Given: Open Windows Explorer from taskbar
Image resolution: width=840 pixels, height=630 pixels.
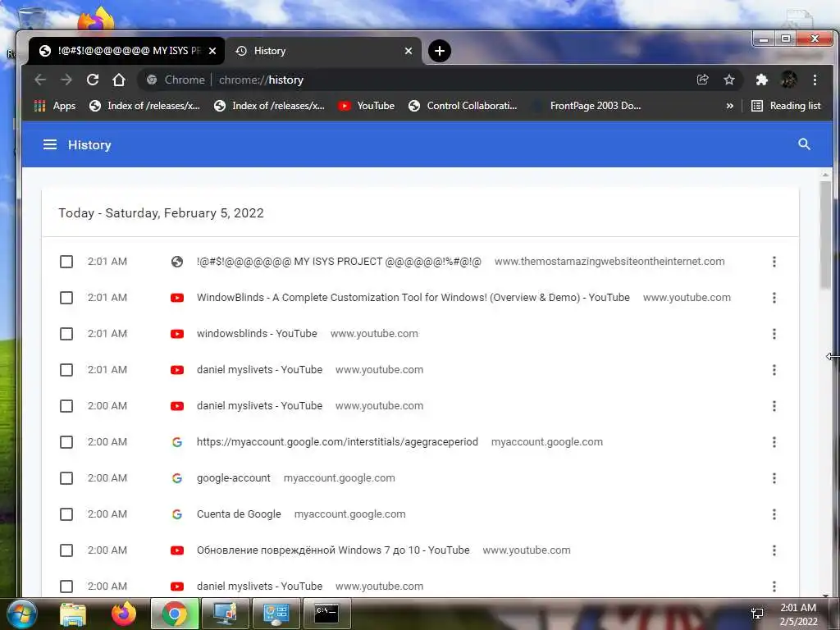Looking at the screenshot, I should pyautogui.click(x=73, y=614).
